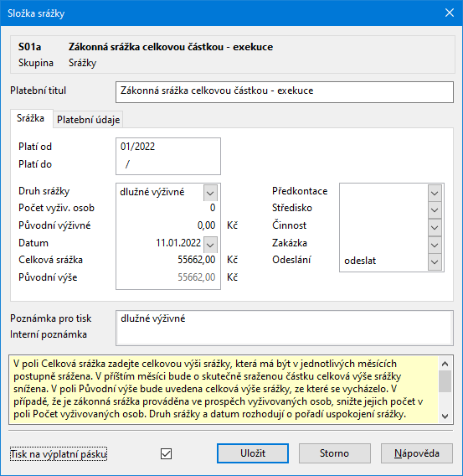463x476 pixels.
Task: Click the help text scrollbar down arrow
Action: click(445, 416)
